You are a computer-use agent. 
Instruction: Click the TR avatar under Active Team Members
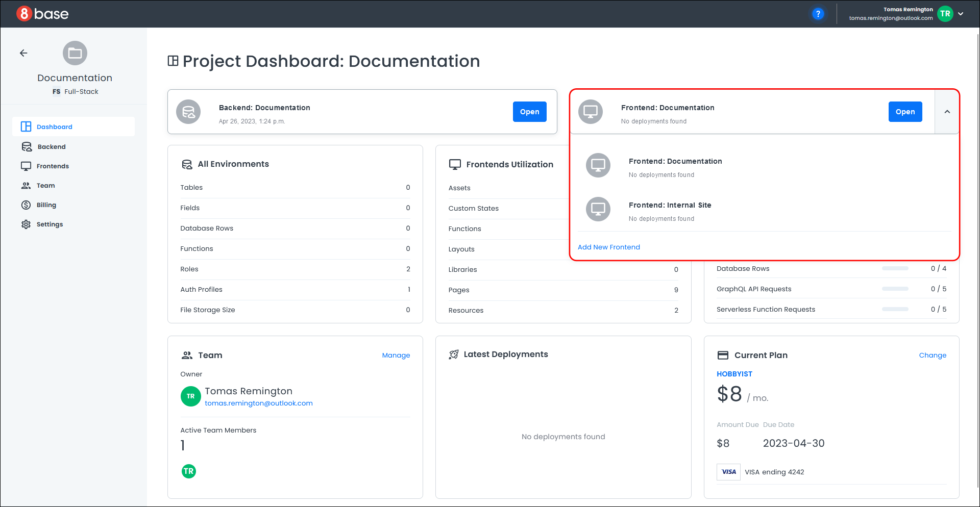pyautogui.click(x=189, y=471)
